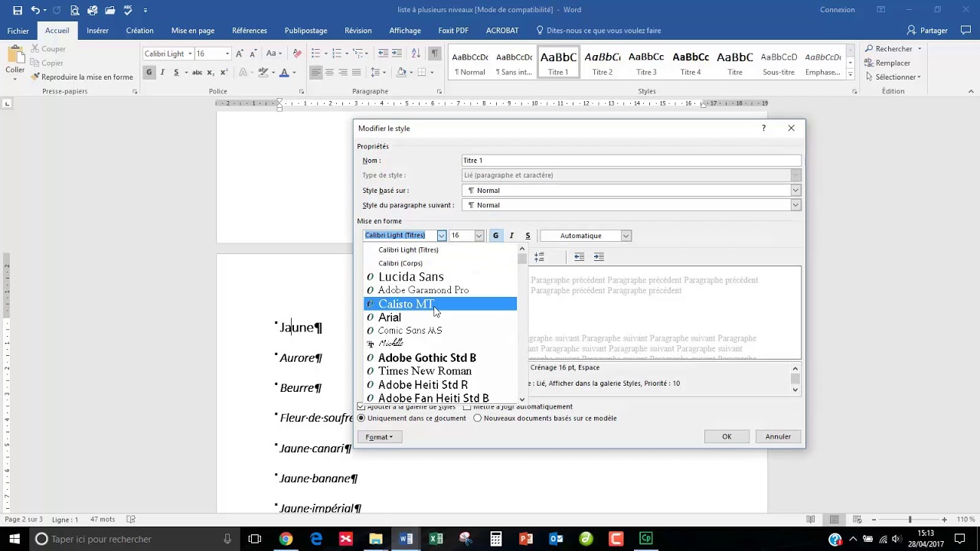Clear all formatting eraser icon
Viewport: 980px width, 551px height.
point(297,54)
